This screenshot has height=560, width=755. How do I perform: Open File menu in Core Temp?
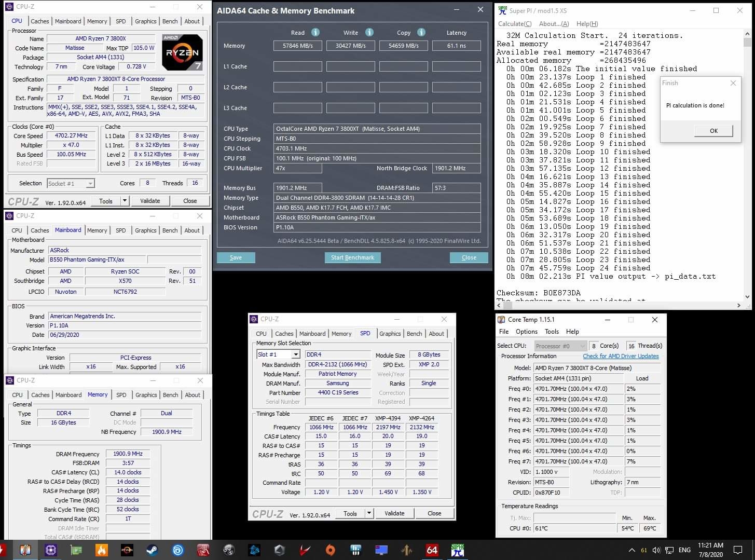504,332
